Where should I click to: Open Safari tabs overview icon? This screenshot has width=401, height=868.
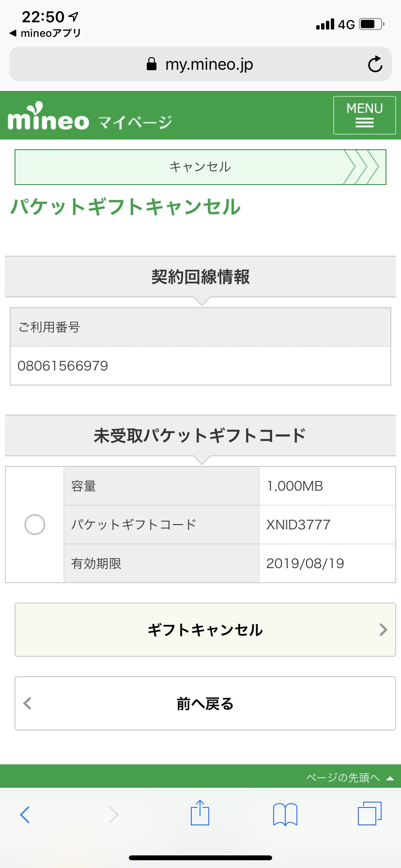(x=370, y=813)
